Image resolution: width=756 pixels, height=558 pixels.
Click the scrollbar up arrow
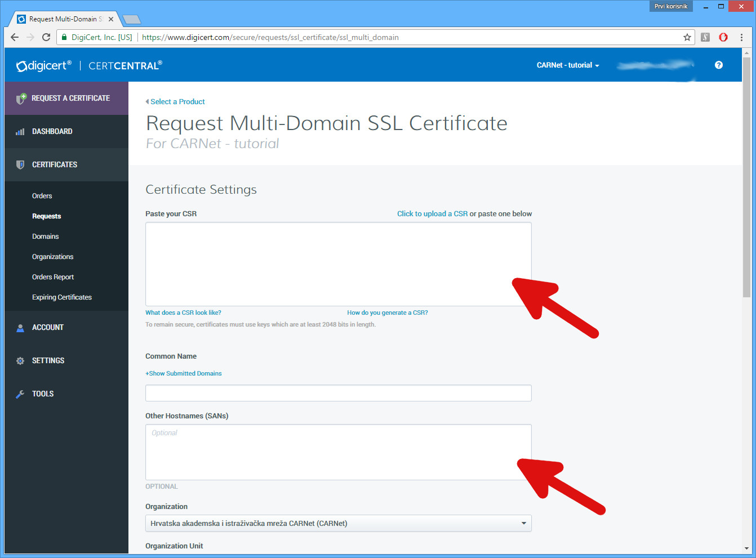[x=746, y=52]
